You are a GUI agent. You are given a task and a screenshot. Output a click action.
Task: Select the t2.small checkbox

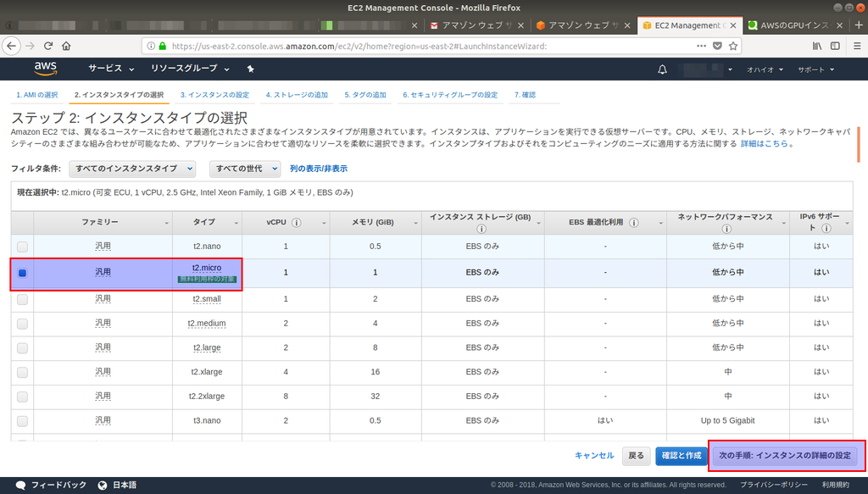(22, 299)
